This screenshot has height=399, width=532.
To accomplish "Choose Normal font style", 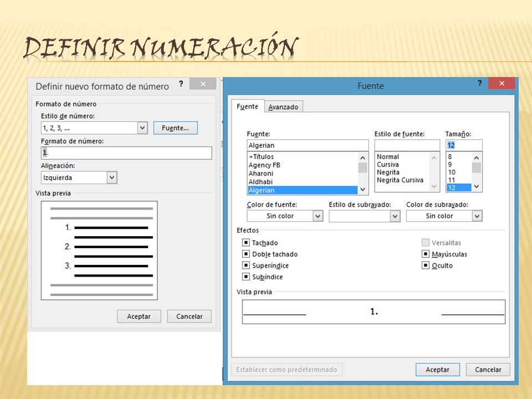I will click(388, 157).
